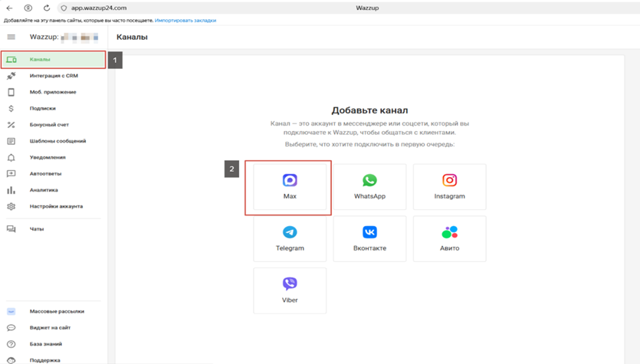640x364 pixels.
Task: Open Шаблоны сообщений page
Action: pos(57,141)
